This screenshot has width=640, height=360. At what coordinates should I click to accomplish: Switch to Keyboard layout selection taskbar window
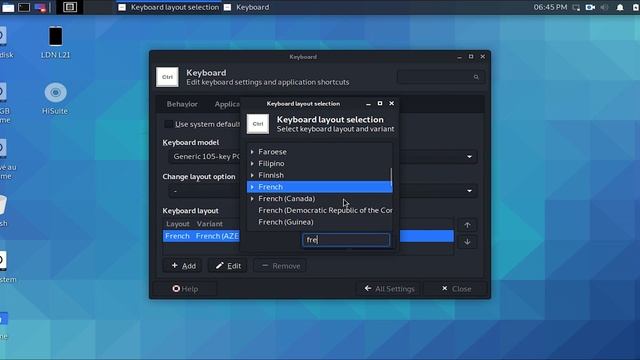coord(169,7)
